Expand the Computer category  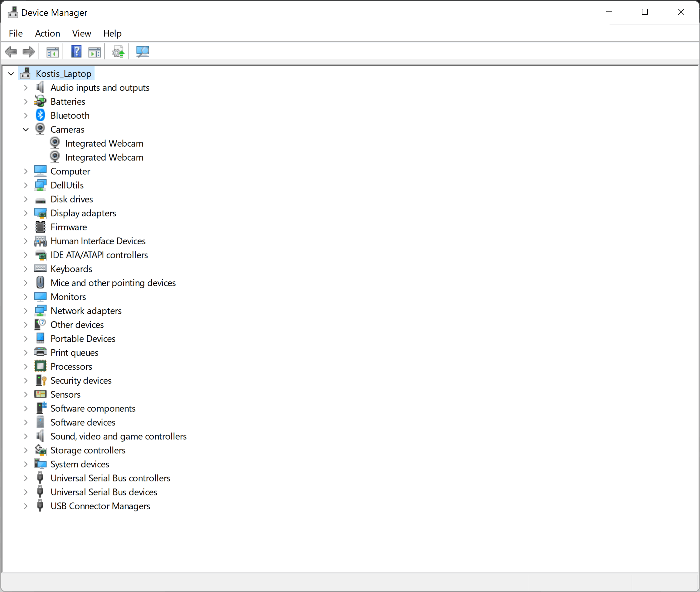tap(26, 171)
